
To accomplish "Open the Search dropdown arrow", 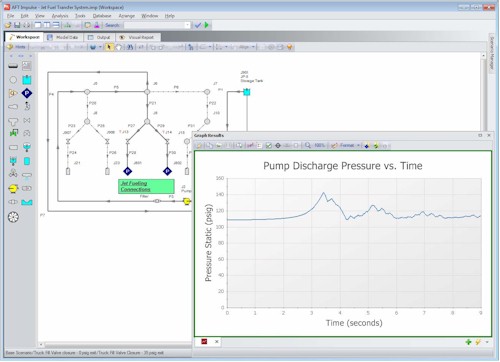I will pos(187,25).
